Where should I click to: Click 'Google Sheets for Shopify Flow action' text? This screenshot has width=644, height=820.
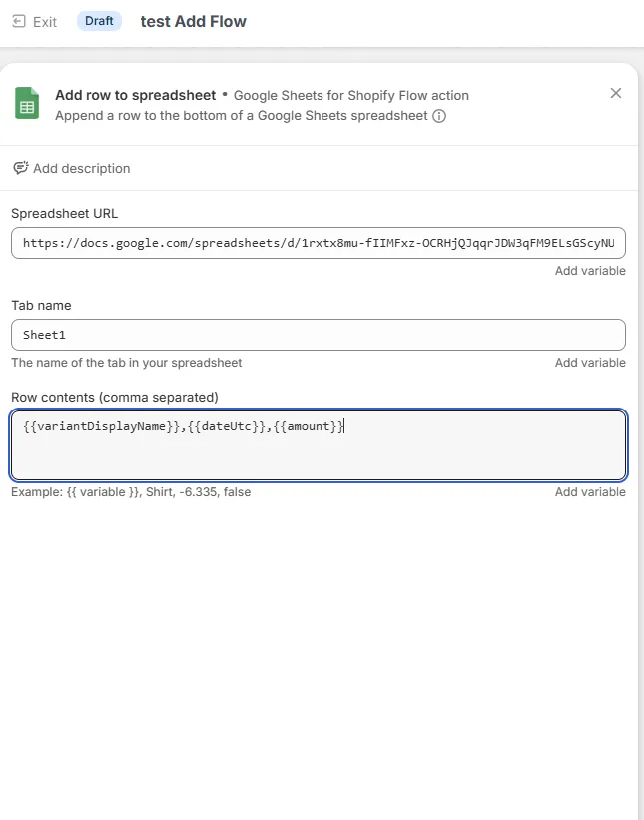[x=350, y=96]
